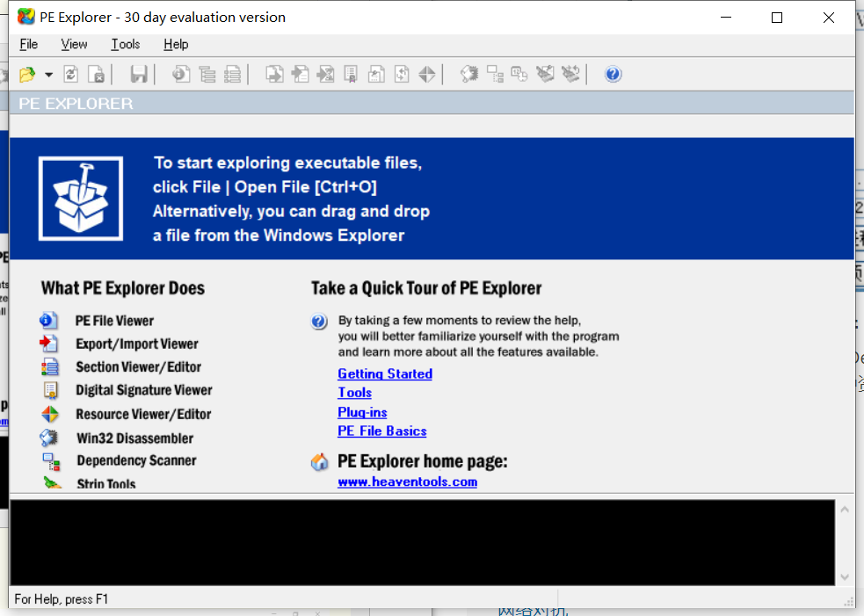This screenshot has width=864, height=616.
Task: Click the 'Section Viewer/Editor' list text
Action: click(x=138, y=367)
